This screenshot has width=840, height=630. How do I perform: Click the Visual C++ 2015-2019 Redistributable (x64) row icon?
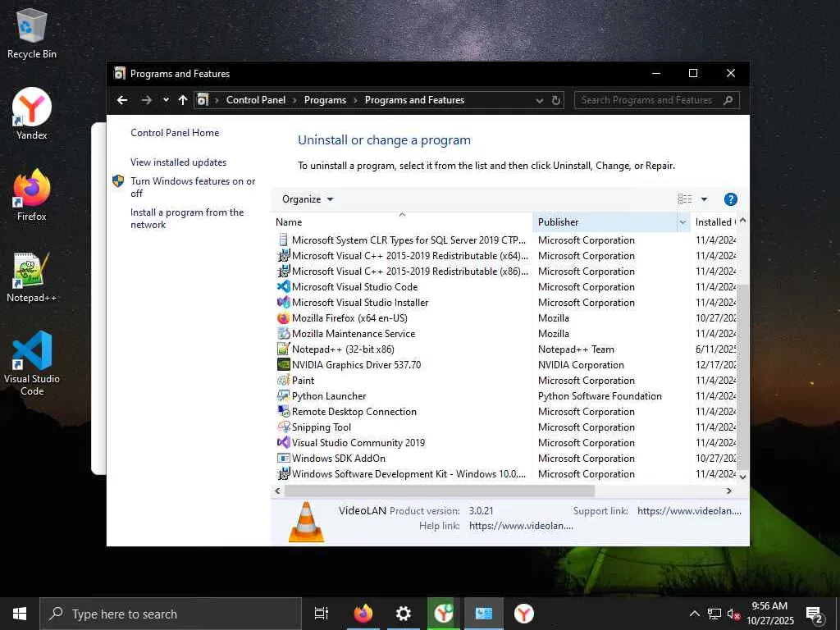(x=283, y=256)
